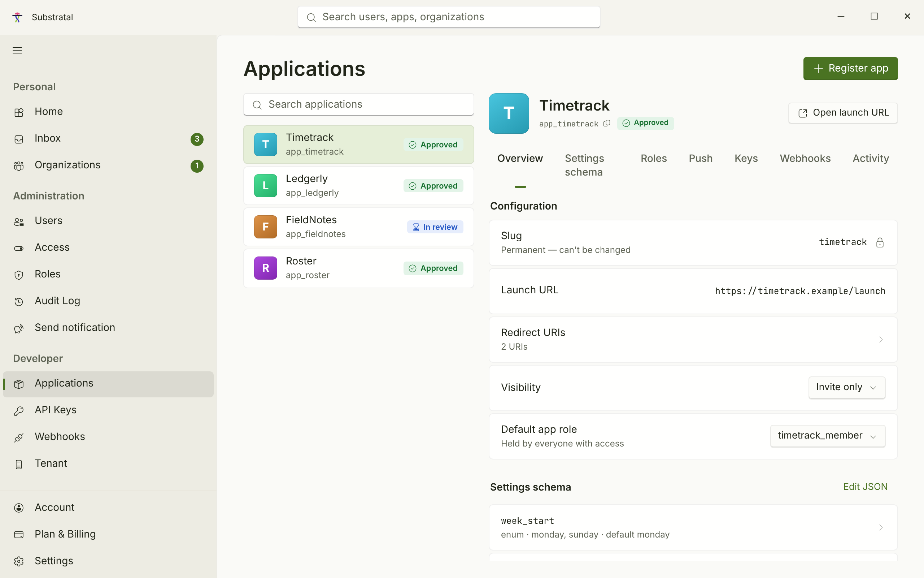
Task: Click the Edit JSON link
Action: click(865, 487)
